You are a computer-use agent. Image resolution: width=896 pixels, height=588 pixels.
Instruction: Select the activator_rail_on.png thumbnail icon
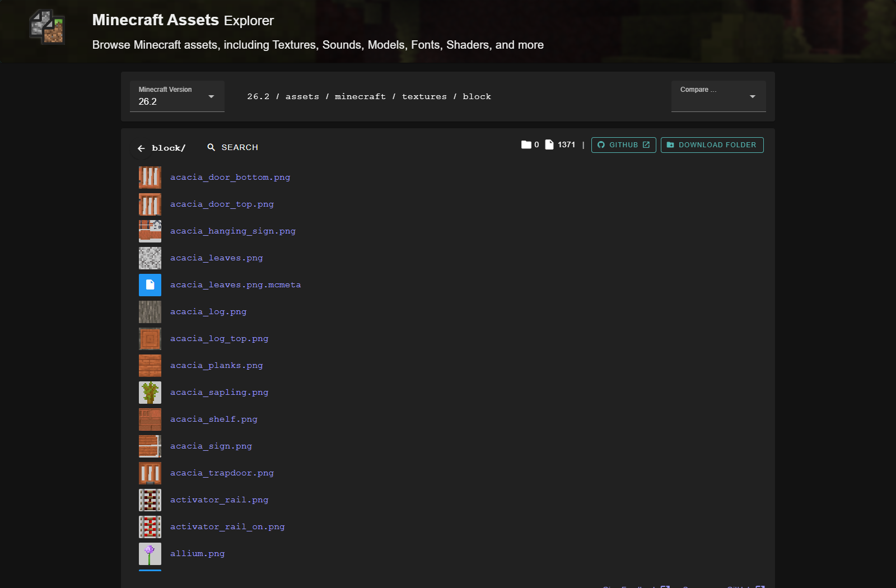point(150,527)
